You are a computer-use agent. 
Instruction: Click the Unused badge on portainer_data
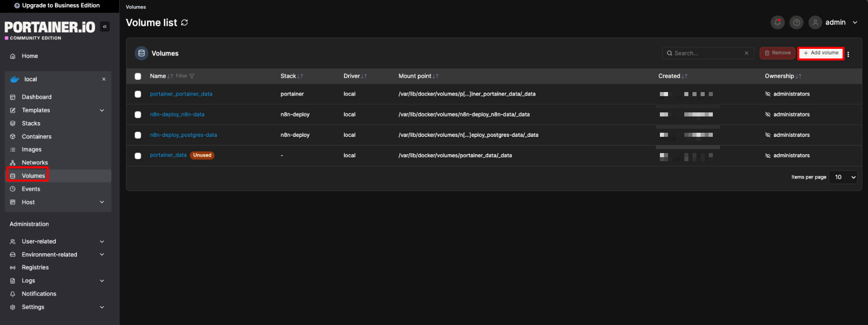coord(202,155)
